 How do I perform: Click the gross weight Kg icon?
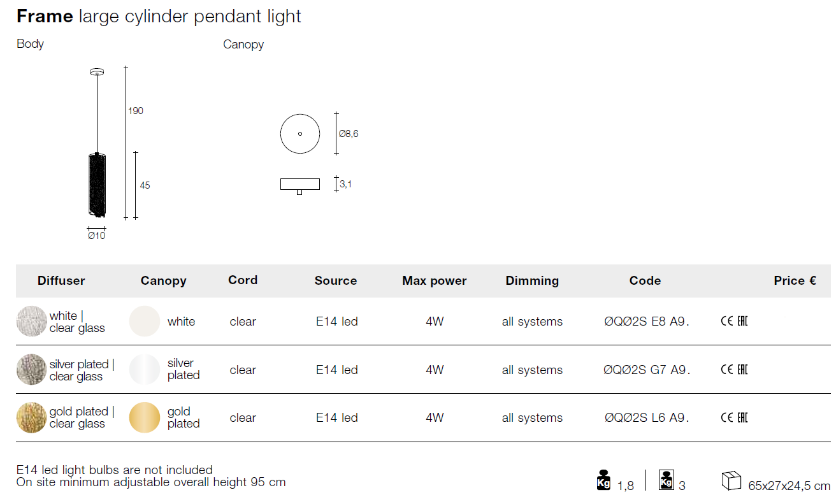pos(667,479)
